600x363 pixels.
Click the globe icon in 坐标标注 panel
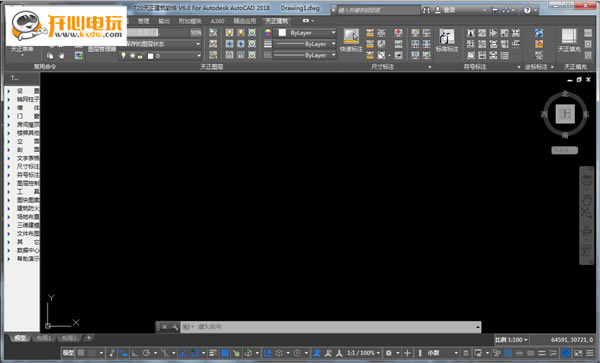point(539,33)
